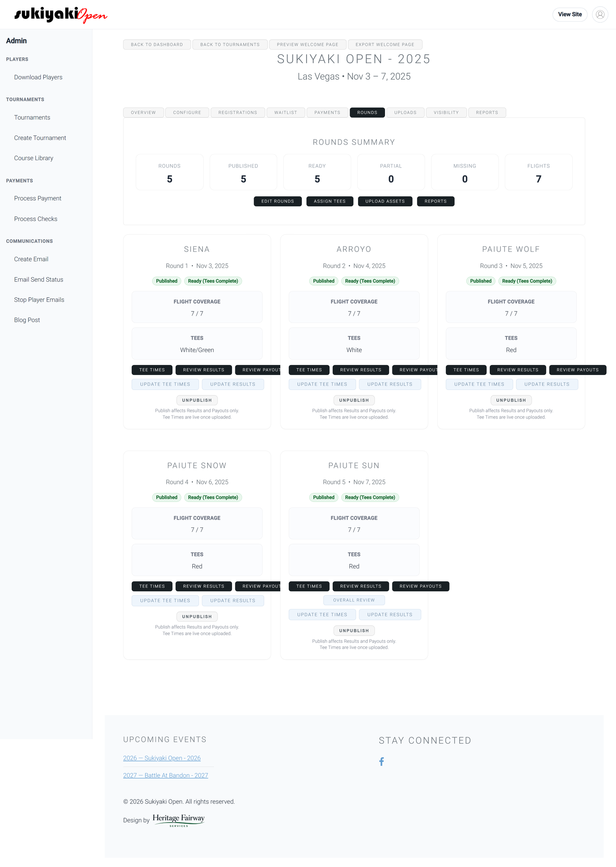Click the Edit Rounds button
The height and width of the screenshot is (867, 616).
(278, 201)
